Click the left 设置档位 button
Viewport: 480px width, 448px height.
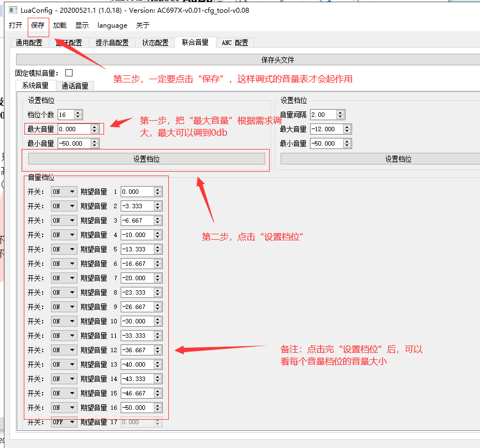pyautogui.click(x=147, y=159)
